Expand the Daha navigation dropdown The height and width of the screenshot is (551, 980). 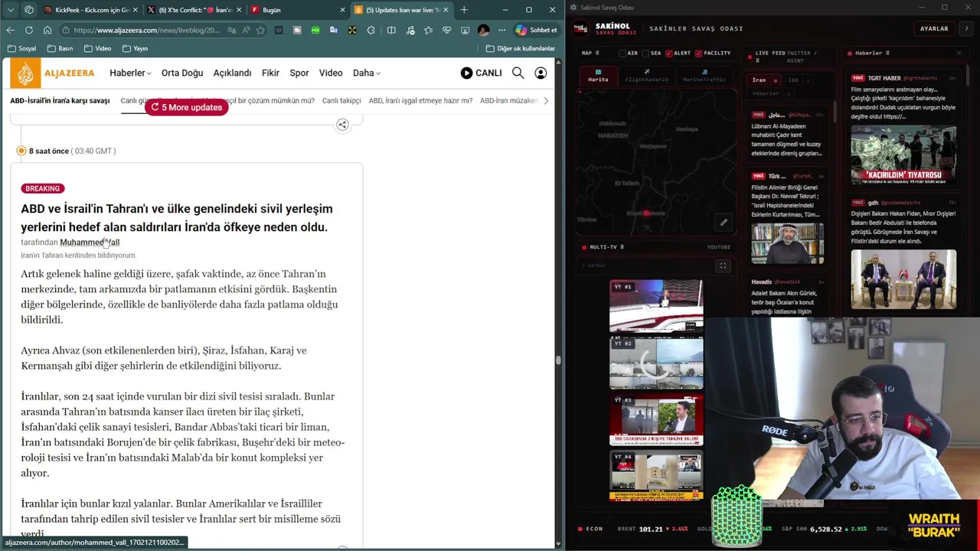(366, 73)
